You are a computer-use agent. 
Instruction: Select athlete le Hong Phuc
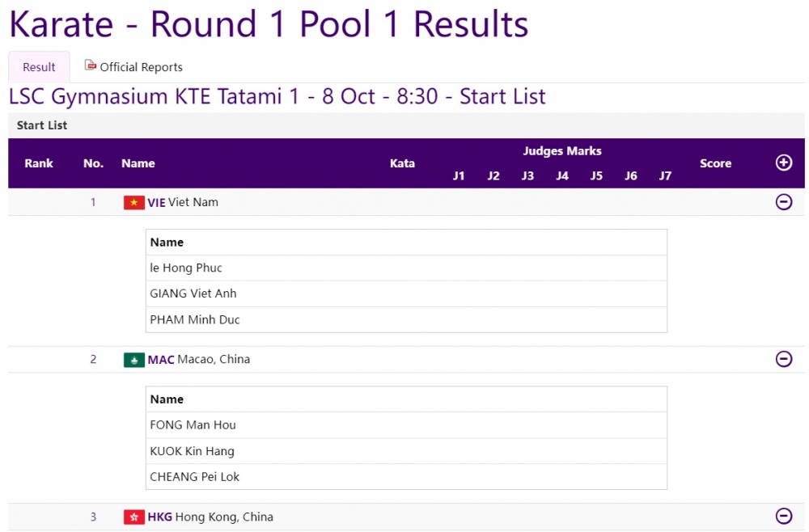coord(186,268)
